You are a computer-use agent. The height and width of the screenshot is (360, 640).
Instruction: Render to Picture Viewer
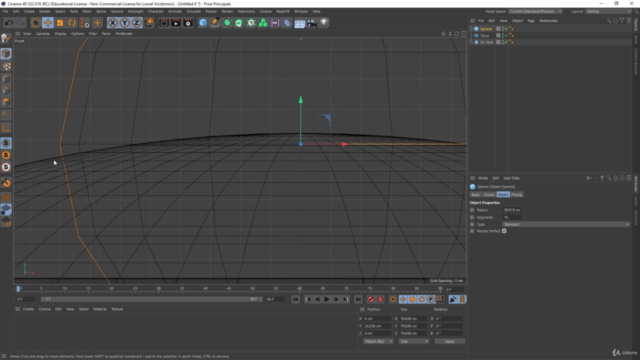click(x=176, y=23)
